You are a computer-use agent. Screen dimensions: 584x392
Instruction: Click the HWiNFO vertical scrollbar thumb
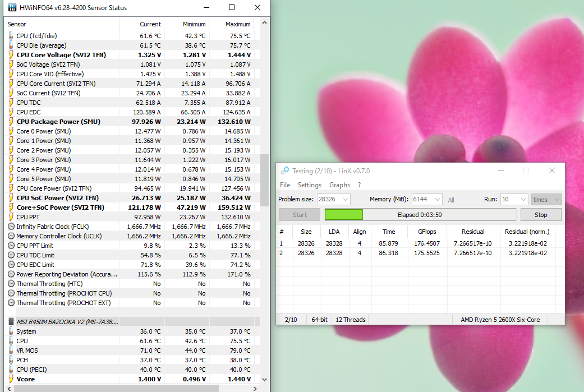tap(264, 180)
